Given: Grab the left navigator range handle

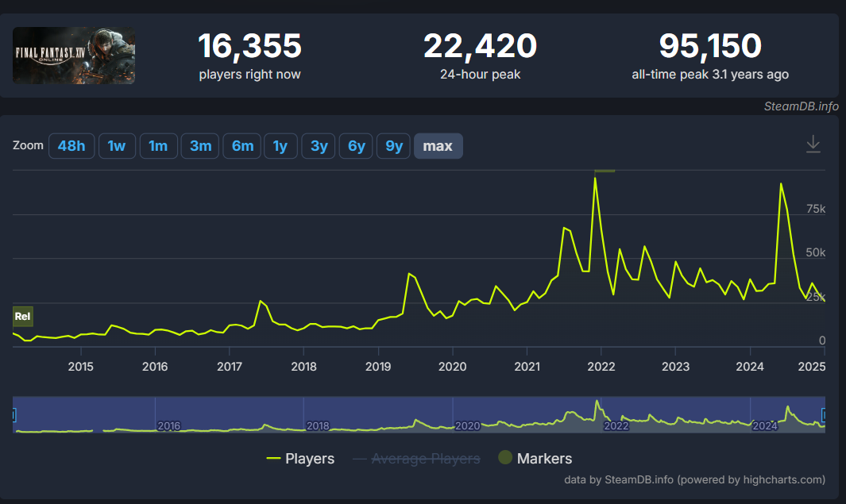Looking at the screenshot, I should 14,415.
